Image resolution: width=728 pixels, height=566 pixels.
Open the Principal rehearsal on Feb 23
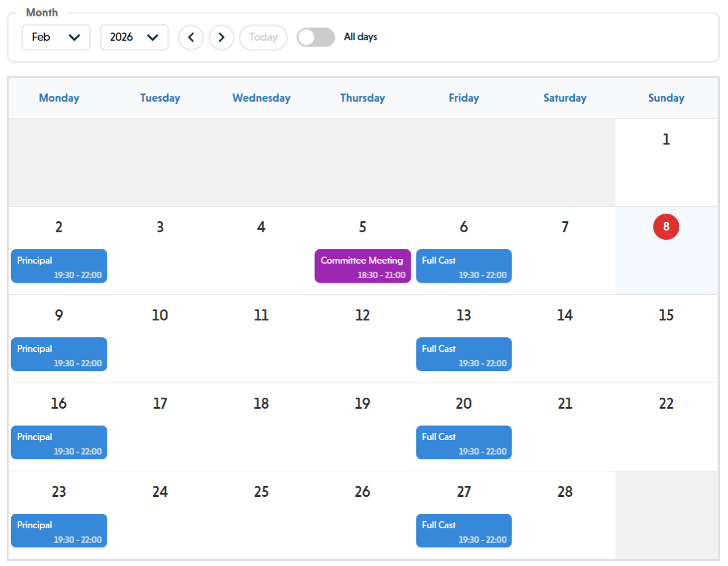coord(59,531)
